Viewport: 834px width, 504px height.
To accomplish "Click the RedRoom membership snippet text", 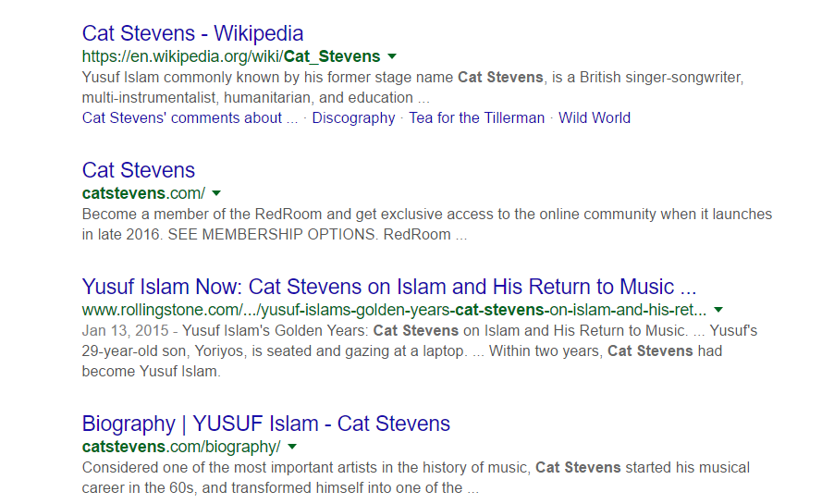I will (427, 224).
